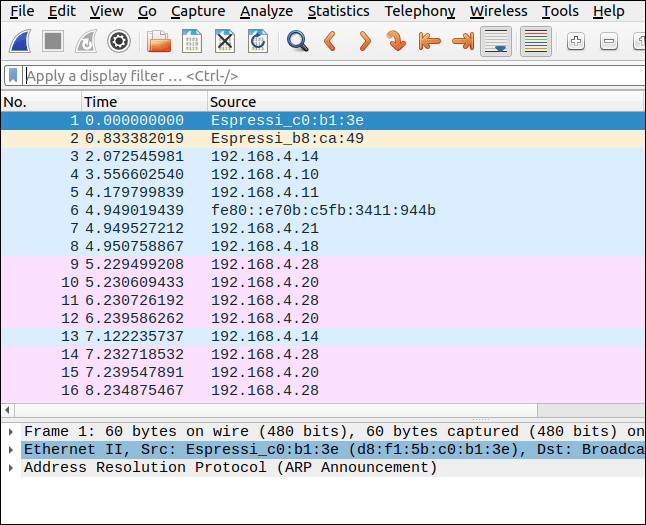This screenshot has height=525, width=646.
Task: Restart the current capture
Action: tap(86, 41)
